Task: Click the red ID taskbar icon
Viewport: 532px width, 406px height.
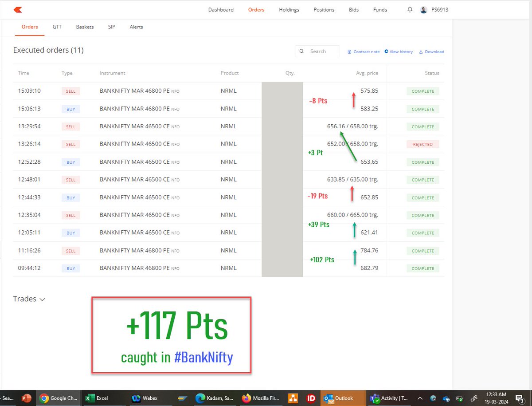Action: pyautogui.click(x=311, y=398)
